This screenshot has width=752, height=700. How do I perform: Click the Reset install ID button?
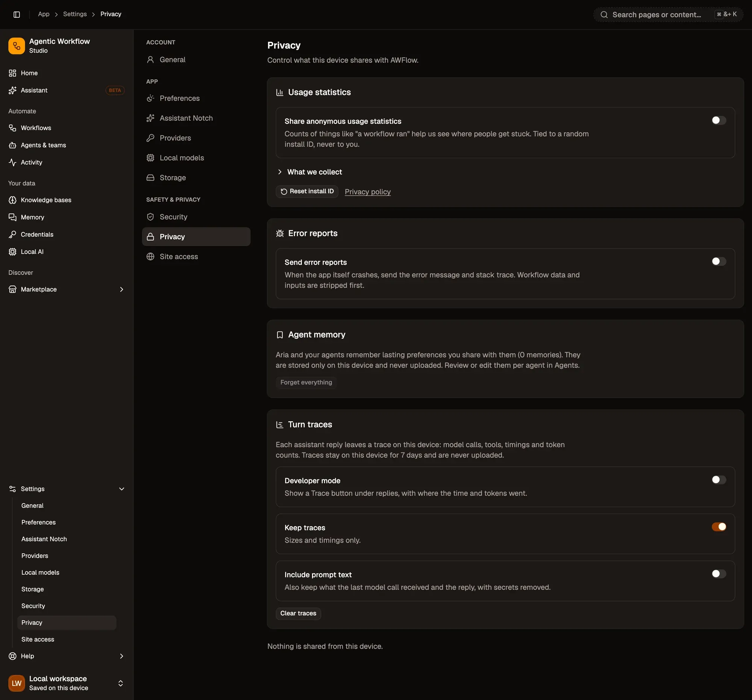pyautogui.click(x=307, y=191)
